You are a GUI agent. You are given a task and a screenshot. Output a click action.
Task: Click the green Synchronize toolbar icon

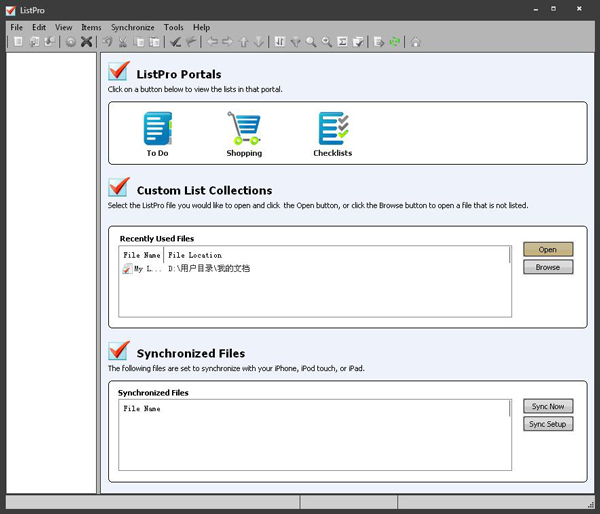tap(395, 41)
